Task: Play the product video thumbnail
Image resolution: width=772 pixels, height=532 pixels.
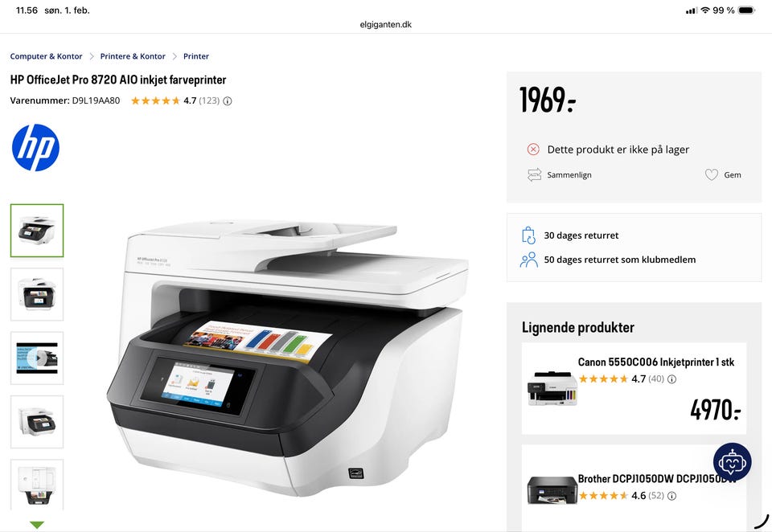Action: tap(37, 358)
